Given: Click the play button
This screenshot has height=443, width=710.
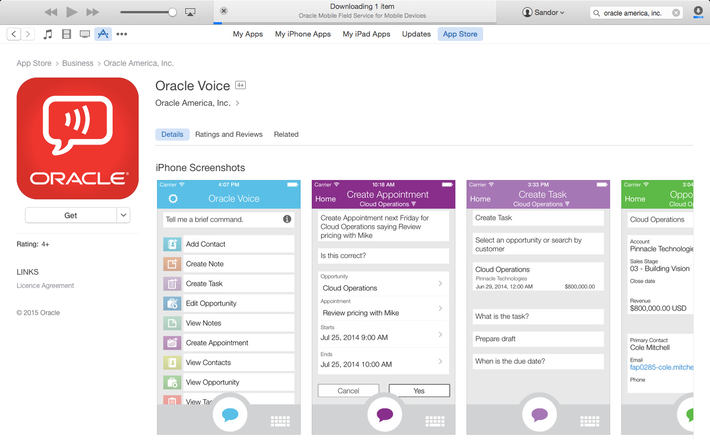Looking at the screenshot, I should pyautogui.click(x=72, y=12).
